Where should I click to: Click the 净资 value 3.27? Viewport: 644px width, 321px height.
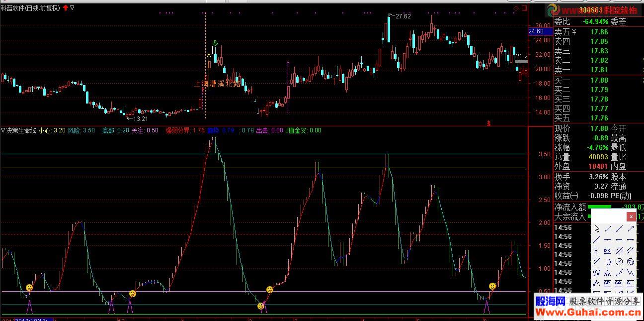click(x=601, y=186)
